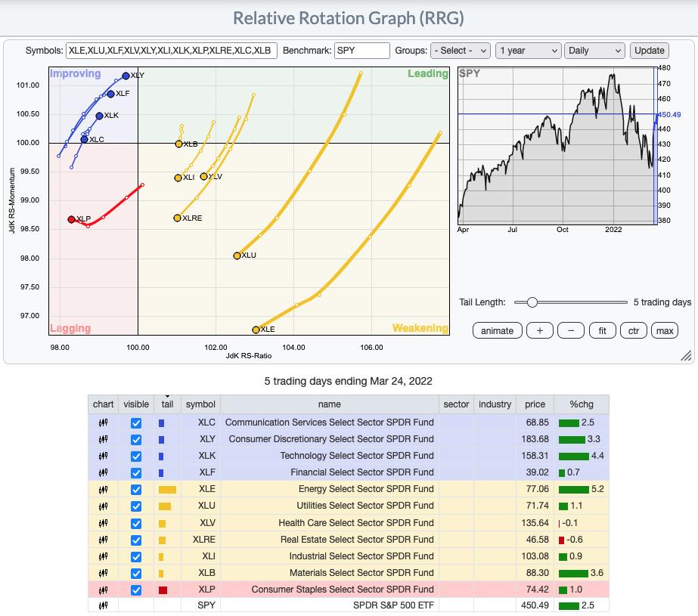Select the XLE point on the graph
Viewport: 698px width, 616px height.
click(256, 330)
